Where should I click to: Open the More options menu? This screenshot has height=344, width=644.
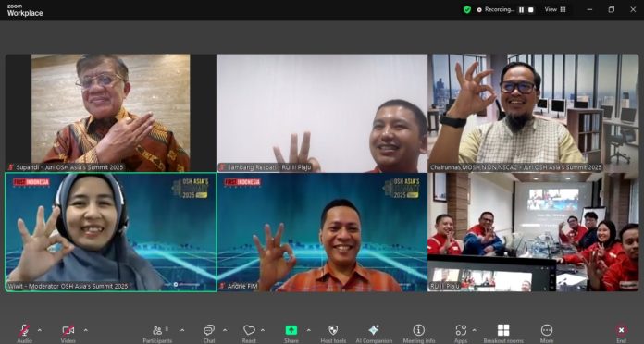547,333
